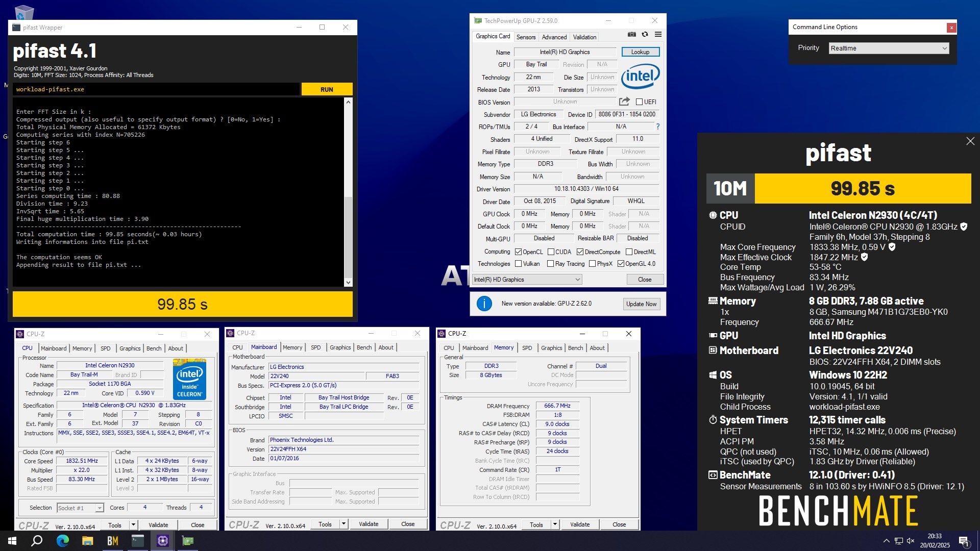
Task: Open taskbar Search
Action: [x=37, y=541]
